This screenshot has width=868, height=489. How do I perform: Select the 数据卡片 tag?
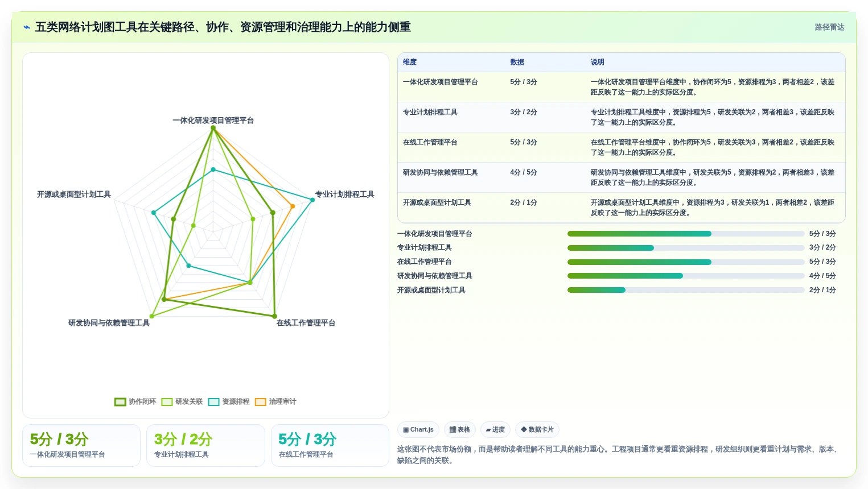(x=537, y=430)
